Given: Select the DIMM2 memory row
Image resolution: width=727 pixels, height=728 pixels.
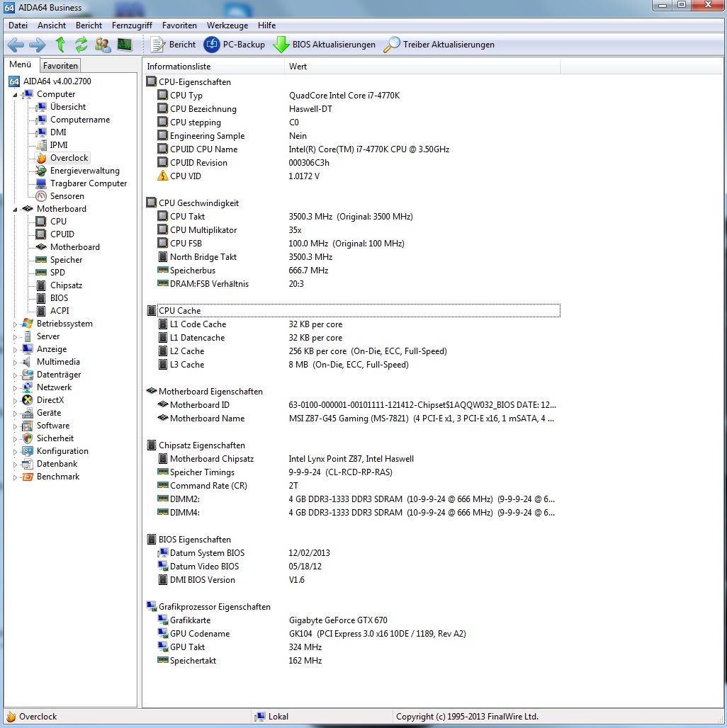Looking at the screenshot, I should [x=353, y=499].
